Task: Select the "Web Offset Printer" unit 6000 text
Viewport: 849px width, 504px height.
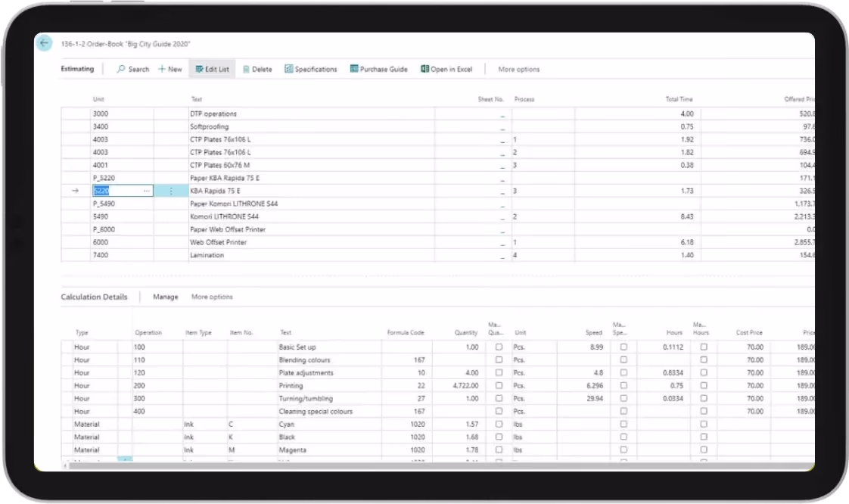Action: tap(218, 242)
